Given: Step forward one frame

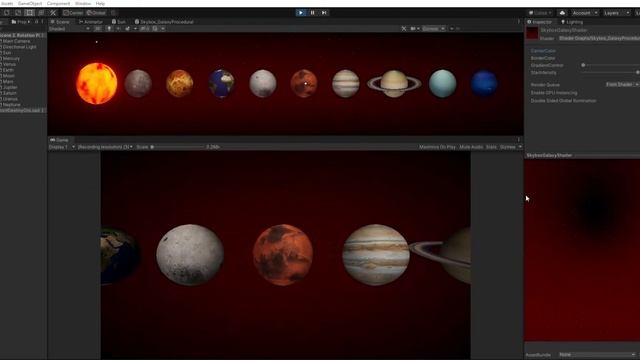Looking at the screenshot, I should [324, 13].
